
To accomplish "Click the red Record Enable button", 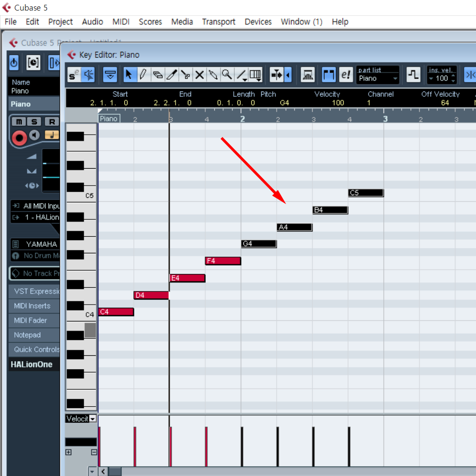I will [x=19, y=138].
